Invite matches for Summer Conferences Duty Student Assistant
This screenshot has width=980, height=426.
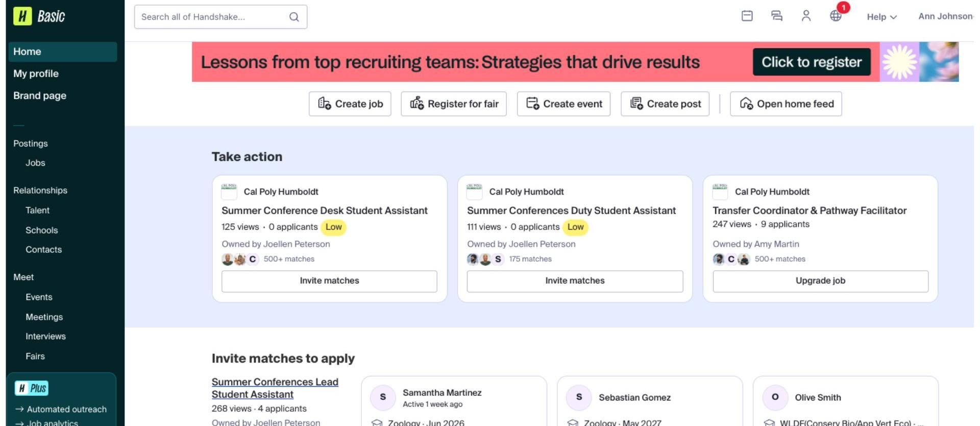click(575, 281)
